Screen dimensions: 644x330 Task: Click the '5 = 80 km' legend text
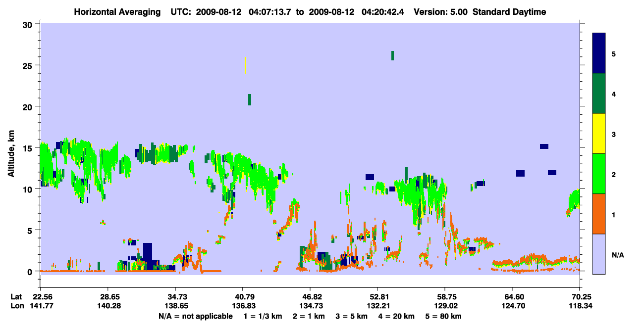pos(443,316)
